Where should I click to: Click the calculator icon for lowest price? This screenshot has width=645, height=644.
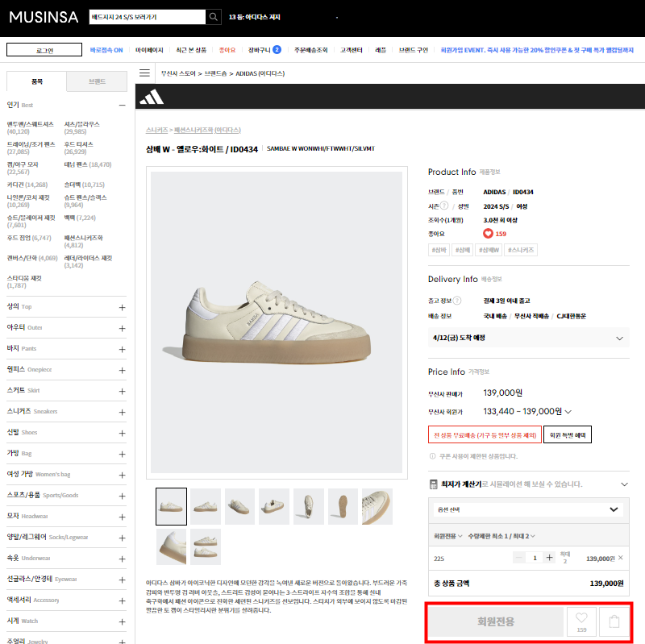[433, 484]
